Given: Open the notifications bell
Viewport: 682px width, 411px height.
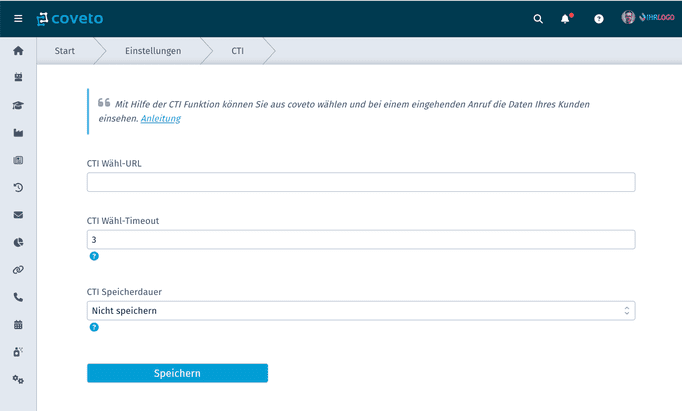Looking at the screenshot, I should point(565,19).
